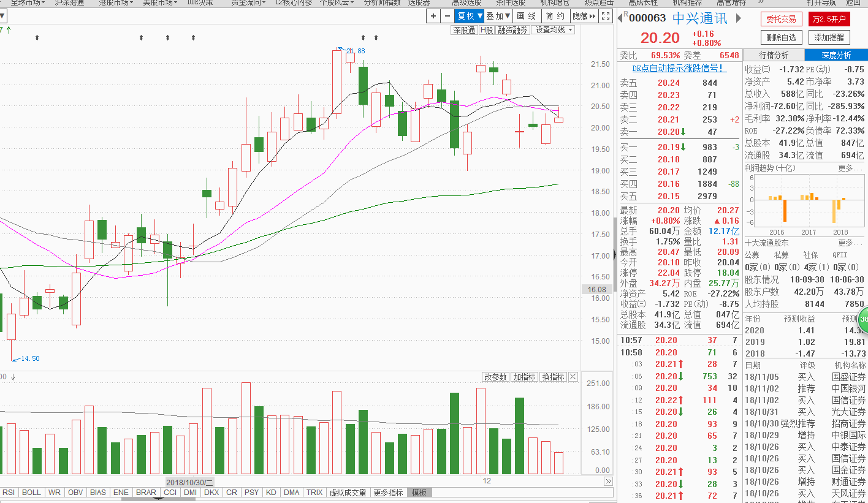Toggle the 融资融券 overlay
Image resolution: width=868 pixels, height=503 pixels.
(513, 30)
